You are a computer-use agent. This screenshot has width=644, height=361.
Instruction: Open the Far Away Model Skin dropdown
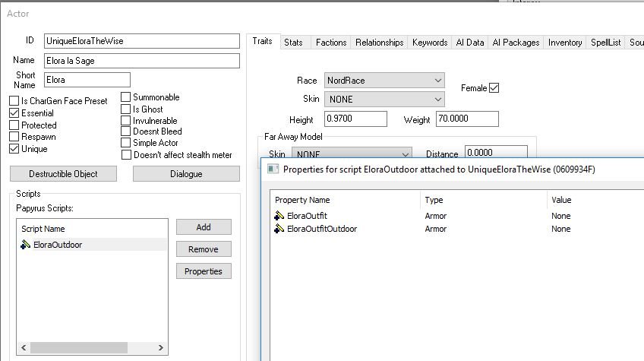pyautogui.click(x=352, y=153)
